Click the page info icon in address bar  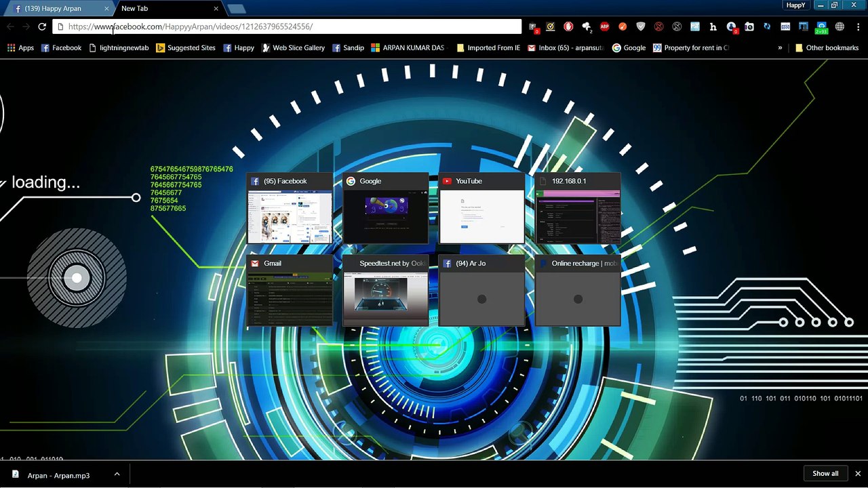[60, 26]
